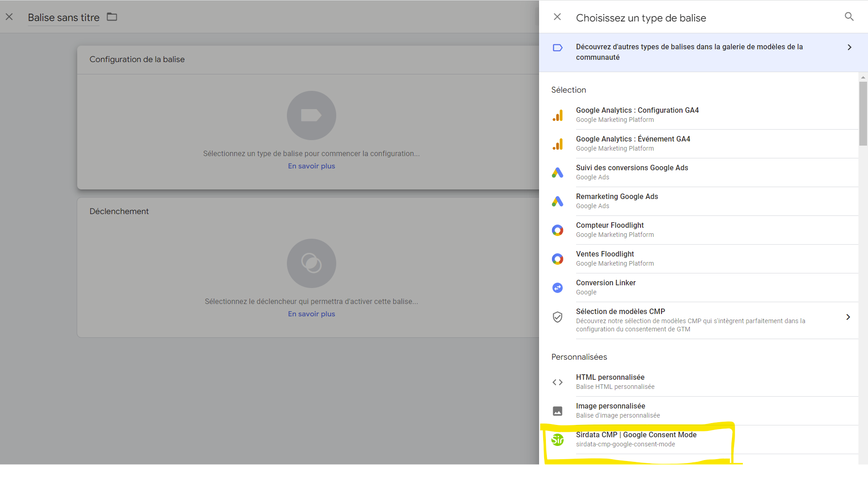Click the Conversion Linker icon

pos(557,288)
